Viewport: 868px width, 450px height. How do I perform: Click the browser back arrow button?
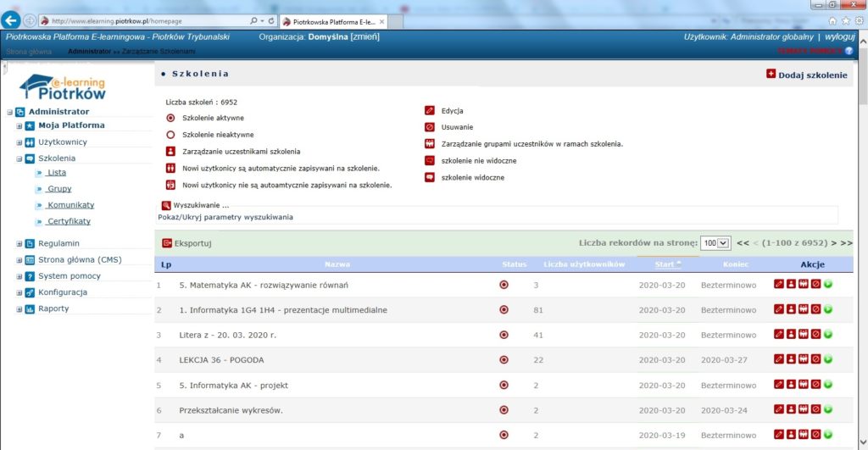13,19
